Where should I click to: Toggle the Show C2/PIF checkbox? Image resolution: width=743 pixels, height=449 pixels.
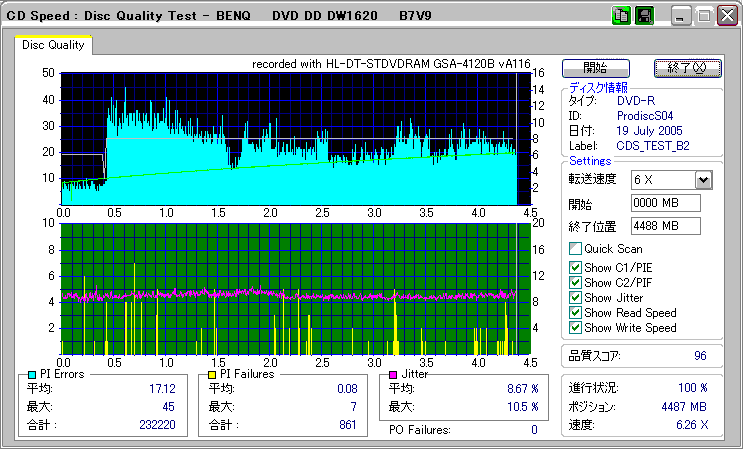pos(575,282)
